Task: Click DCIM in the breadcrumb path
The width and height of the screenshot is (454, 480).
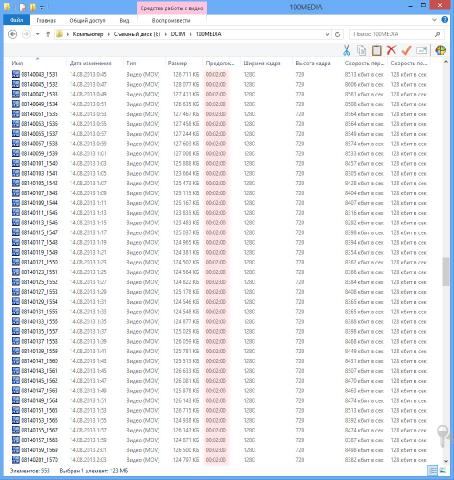Action: point(178,34)
